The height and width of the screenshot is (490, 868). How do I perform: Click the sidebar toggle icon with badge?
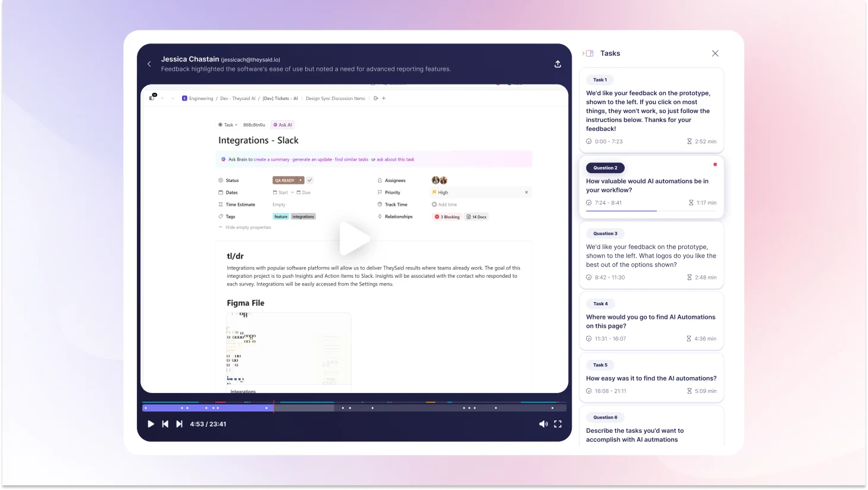(152, 98)
